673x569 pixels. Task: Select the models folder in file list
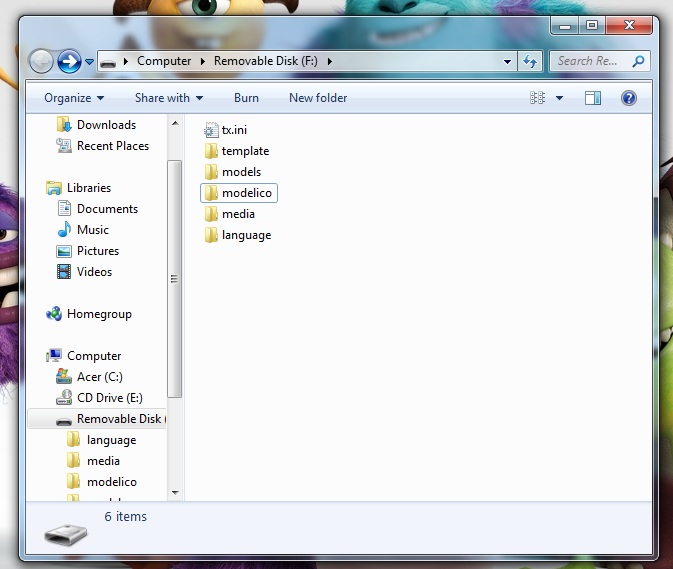tap(241, 172)
